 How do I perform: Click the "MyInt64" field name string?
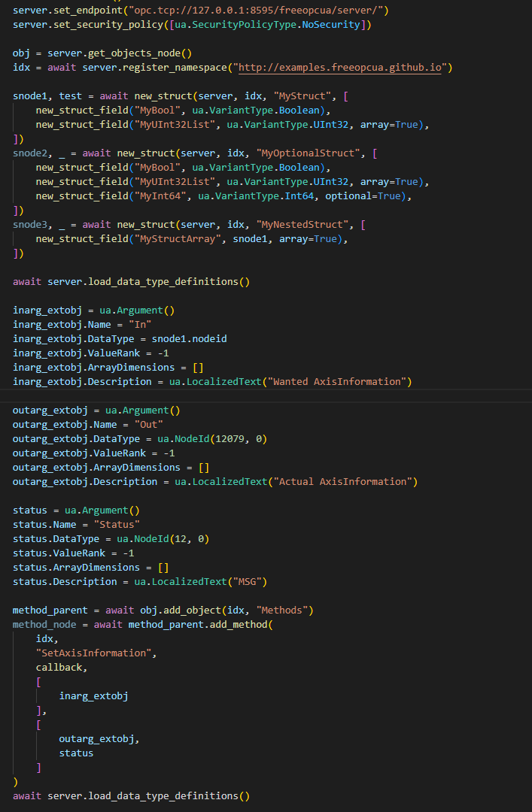click(x=160, y=195)
